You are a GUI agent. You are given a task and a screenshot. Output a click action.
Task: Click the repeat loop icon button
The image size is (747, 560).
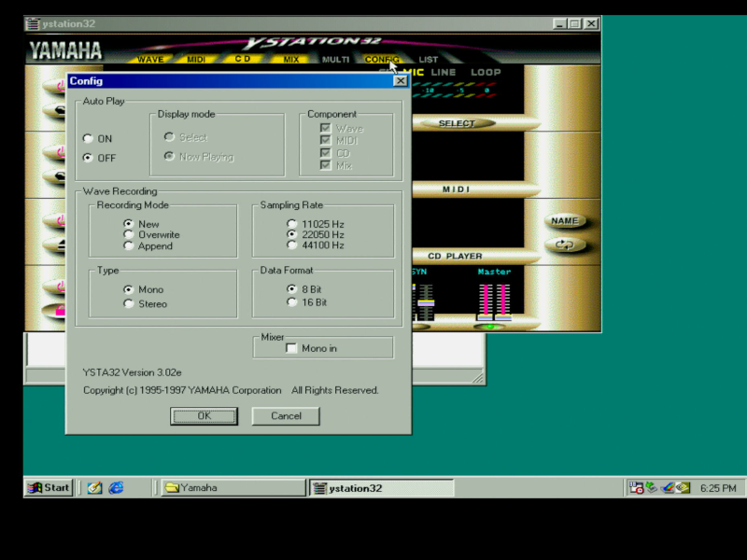click(x=564, y=245)
